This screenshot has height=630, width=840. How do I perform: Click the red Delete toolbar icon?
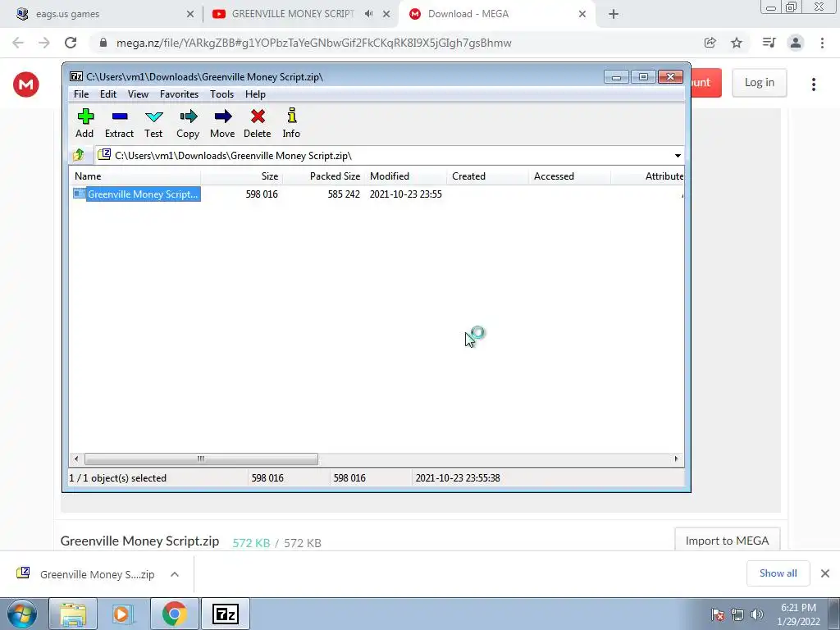[x=257, y=124]
